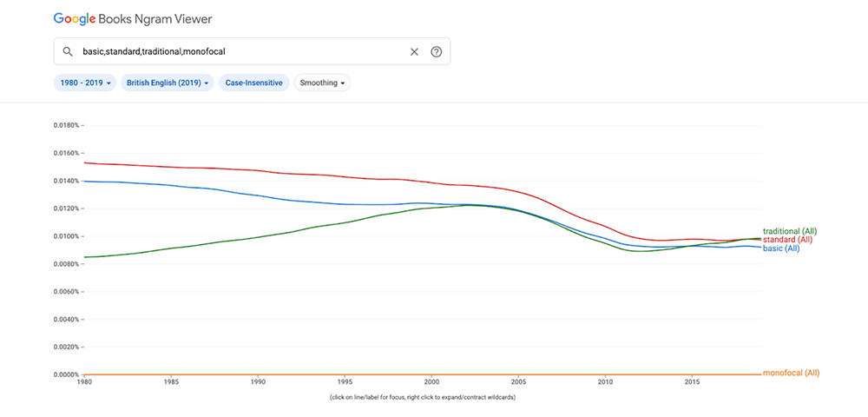The width and height of the screenshot is (868, 417).
Task: Select the monofocal (All) line label
Action: (x=791, y=374)
